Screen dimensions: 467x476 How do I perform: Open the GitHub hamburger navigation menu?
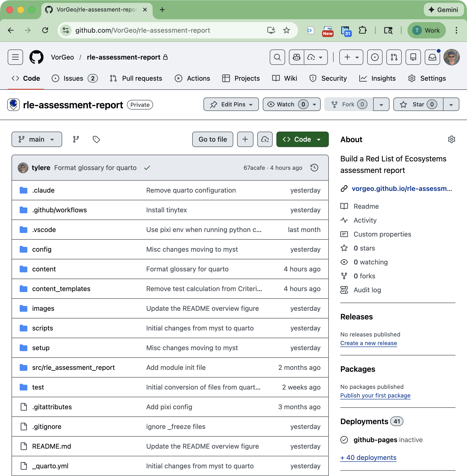(15, 57)
